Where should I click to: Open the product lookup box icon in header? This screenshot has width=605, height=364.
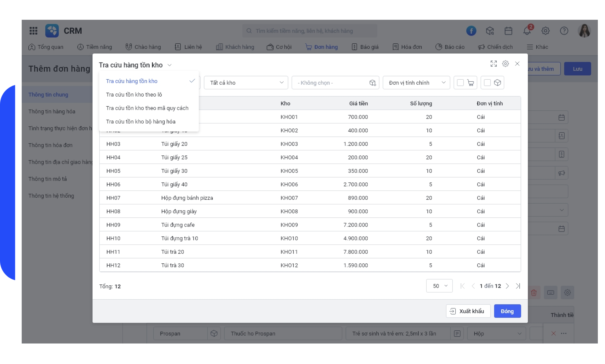pyautogui.click(x=489, y=31)
